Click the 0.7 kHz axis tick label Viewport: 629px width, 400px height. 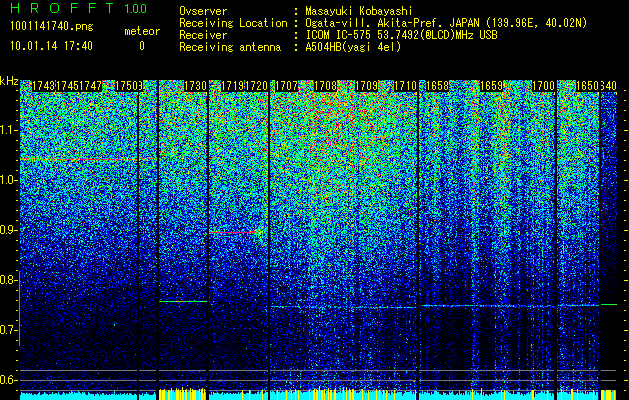click(x=9, y=330)
